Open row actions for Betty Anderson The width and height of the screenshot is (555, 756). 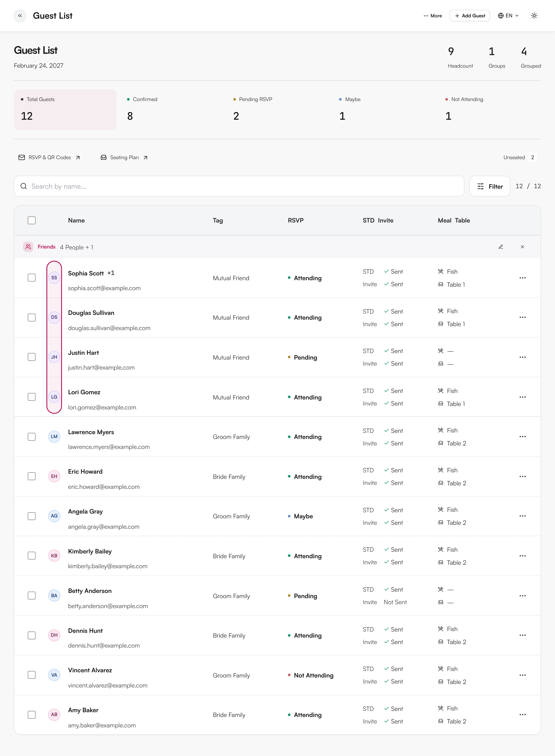point(522,596)
